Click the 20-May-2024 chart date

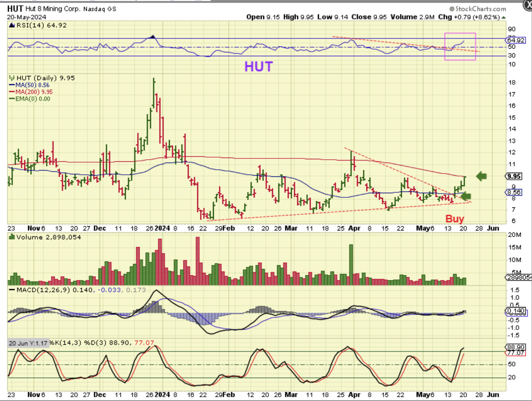26,17
